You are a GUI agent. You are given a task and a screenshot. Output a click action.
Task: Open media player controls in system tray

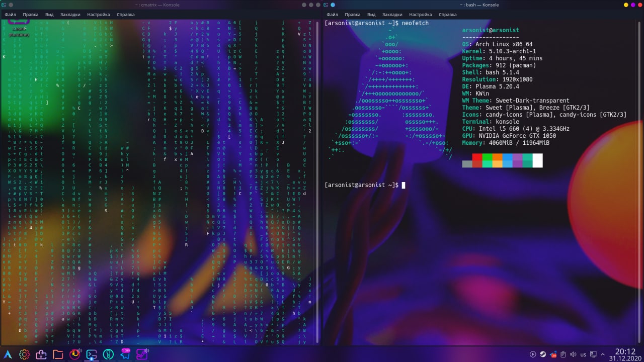pyautogui.click(x=533, y=354)
